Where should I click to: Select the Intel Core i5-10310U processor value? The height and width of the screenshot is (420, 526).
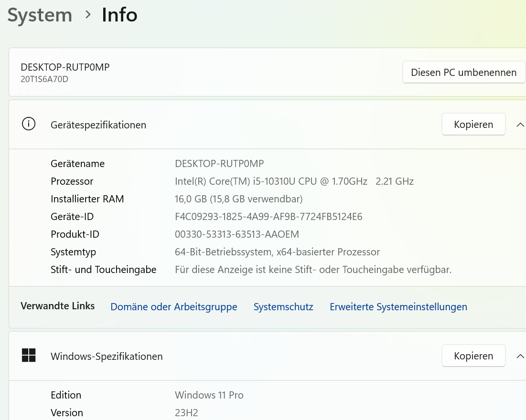click(294, 181)
